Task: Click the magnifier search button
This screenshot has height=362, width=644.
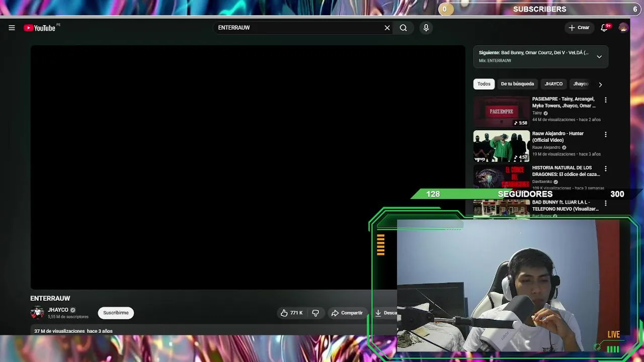Action: [403, 28]
